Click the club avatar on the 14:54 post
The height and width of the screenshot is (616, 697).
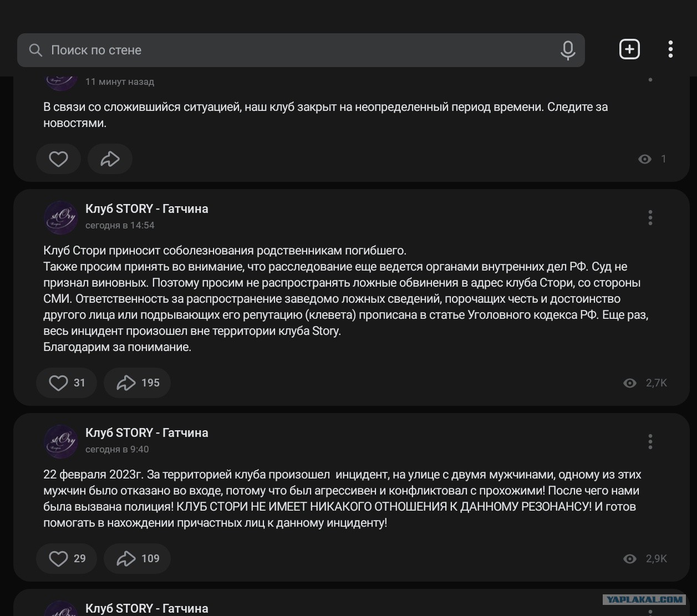tap(60, 217)
